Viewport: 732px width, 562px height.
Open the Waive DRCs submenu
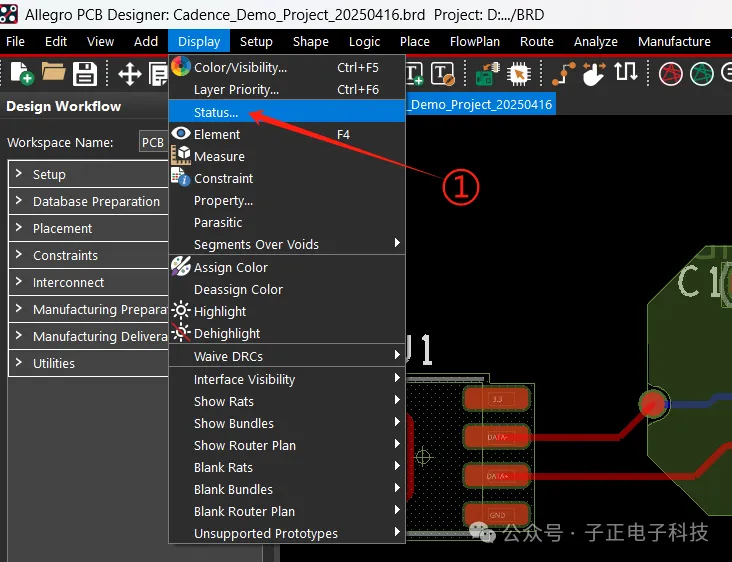[287, 356]
